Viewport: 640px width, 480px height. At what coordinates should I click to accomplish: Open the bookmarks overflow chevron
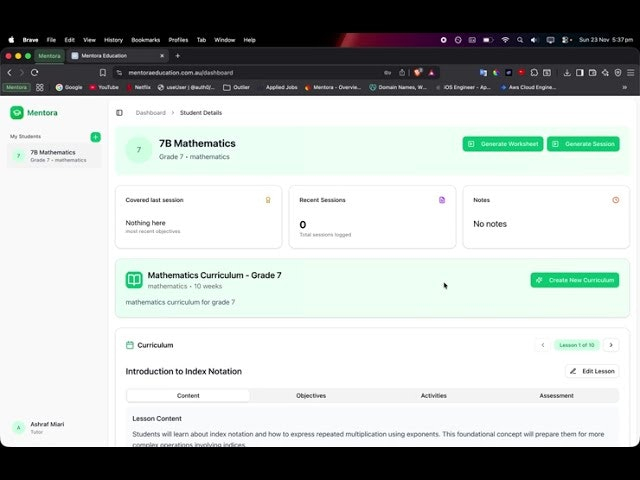pos(625,87)
